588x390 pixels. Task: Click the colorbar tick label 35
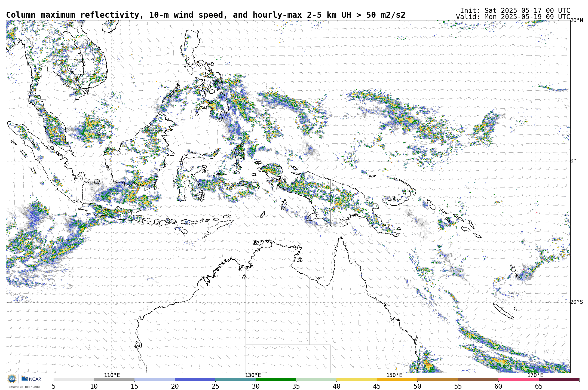[296, 386]
